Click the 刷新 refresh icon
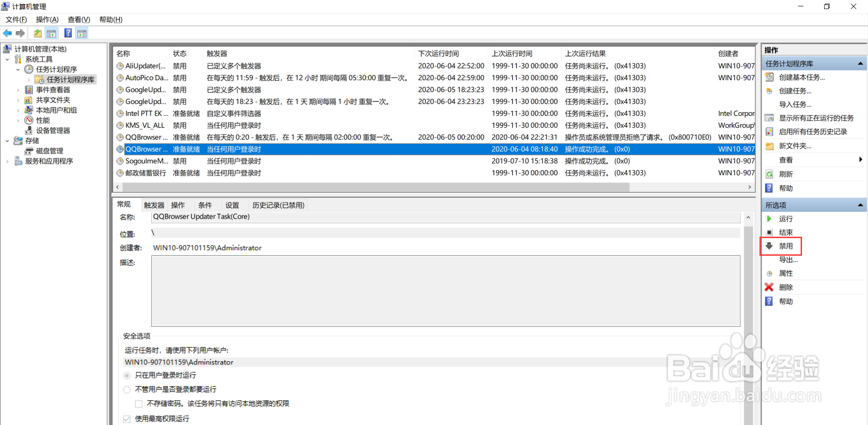 (x=769, y=174)
